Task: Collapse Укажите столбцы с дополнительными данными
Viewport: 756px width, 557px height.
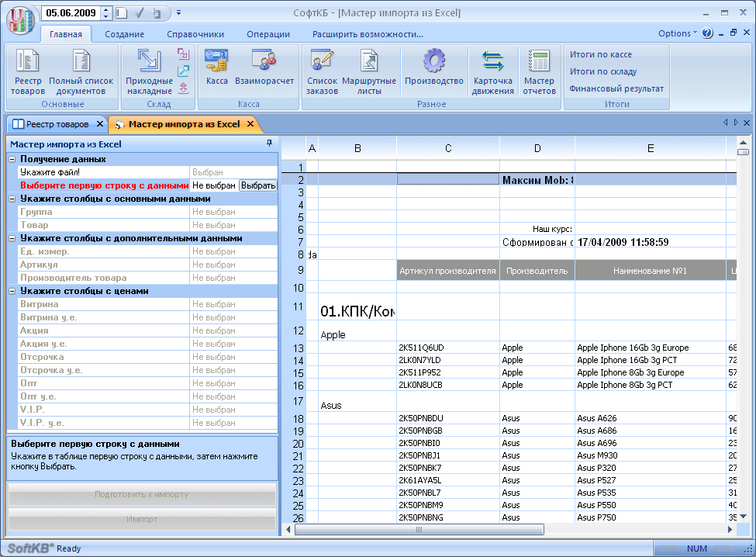Action: point(12,237)
